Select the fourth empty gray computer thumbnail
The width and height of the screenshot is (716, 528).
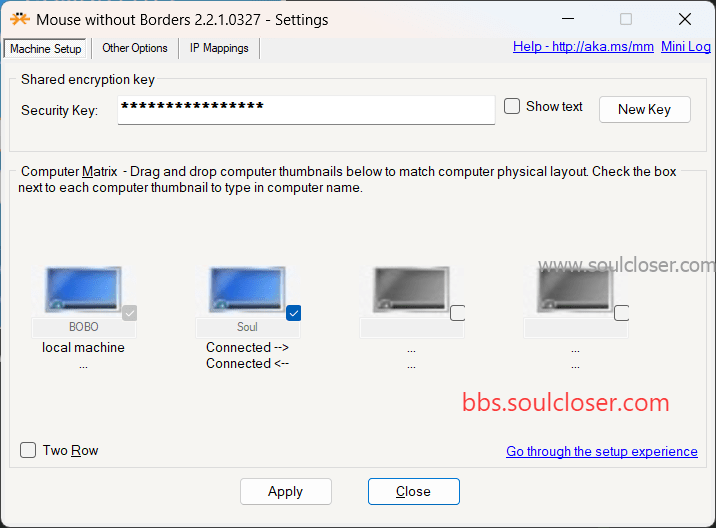pos(575,290)
